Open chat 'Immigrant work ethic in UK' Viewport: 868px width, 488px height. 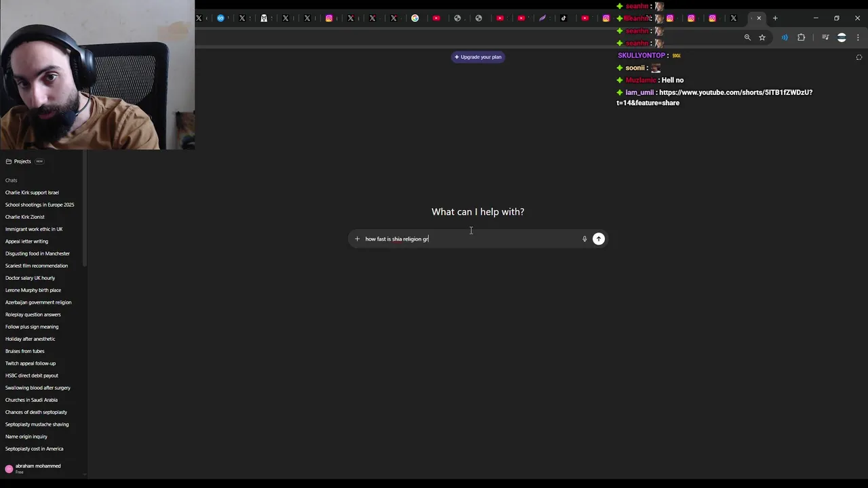[x=34, y=229]
